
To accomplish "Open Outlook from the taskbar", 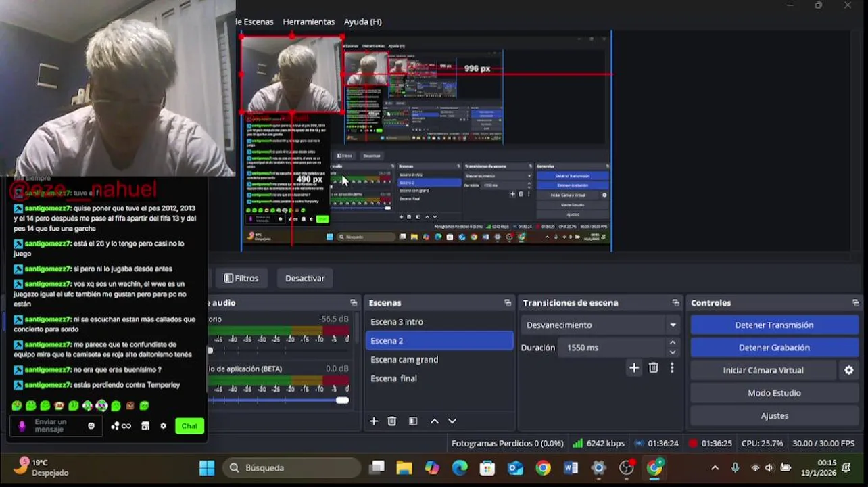I will coord(515,467).
